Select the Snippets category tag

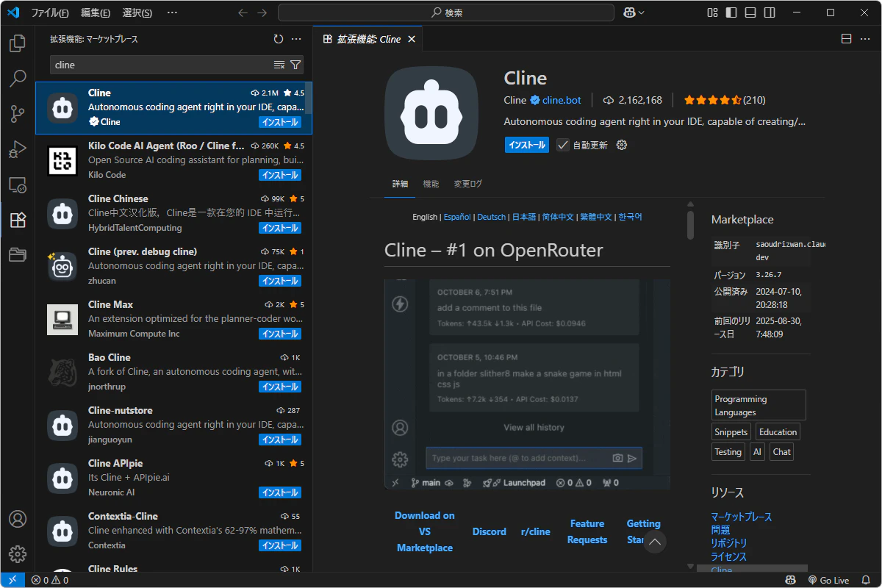tap(731, 432)
